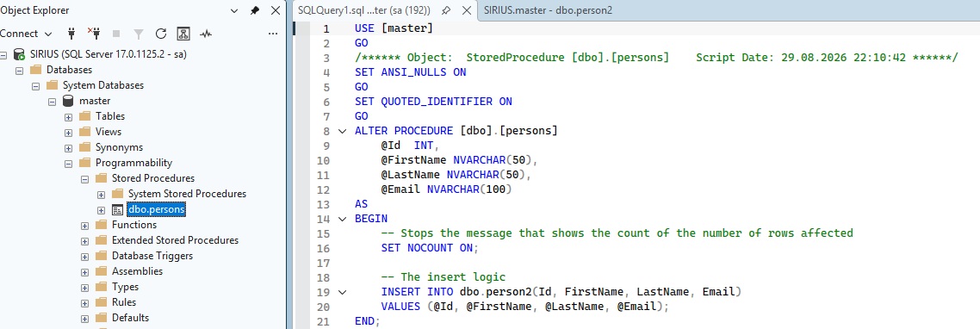The image size is (980, 329).
Task: Click the Stored Procedures folder icon
Action: pos(102,178)
